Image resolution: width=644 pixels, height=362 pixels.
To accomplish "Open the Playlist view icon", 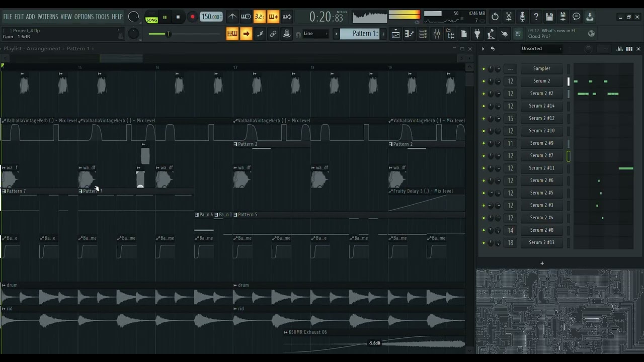I will click(396, 34).
